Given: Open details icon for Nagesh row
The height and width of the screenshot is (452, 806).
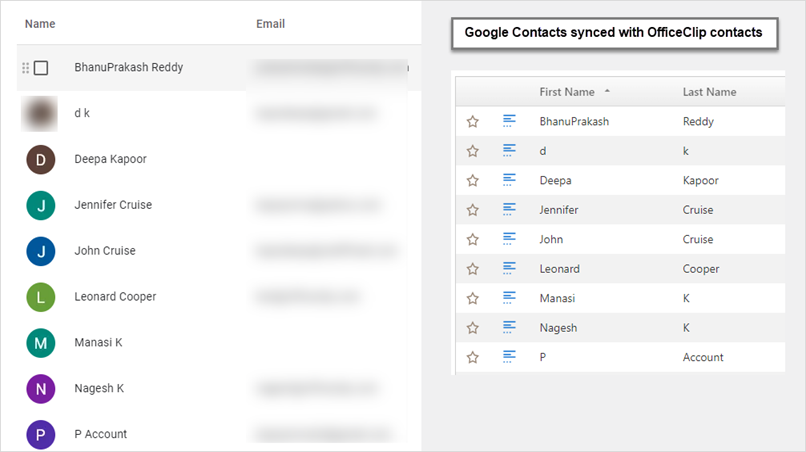Looking at the screenshot, I should [x=509, y=327].
